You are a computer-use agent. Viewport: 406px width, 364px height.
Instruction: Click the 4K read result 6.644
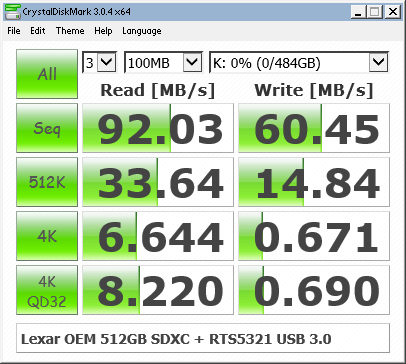pyautogui.click(x=158, y=236)
